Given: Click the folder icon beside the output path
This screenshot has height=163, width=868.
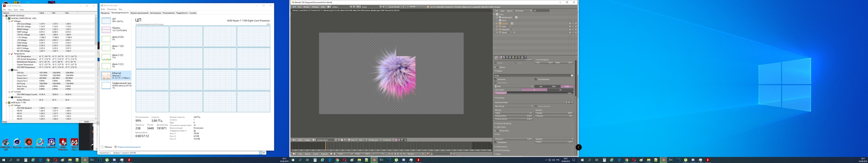Looking at the screenshot, I should click(572, 75).
